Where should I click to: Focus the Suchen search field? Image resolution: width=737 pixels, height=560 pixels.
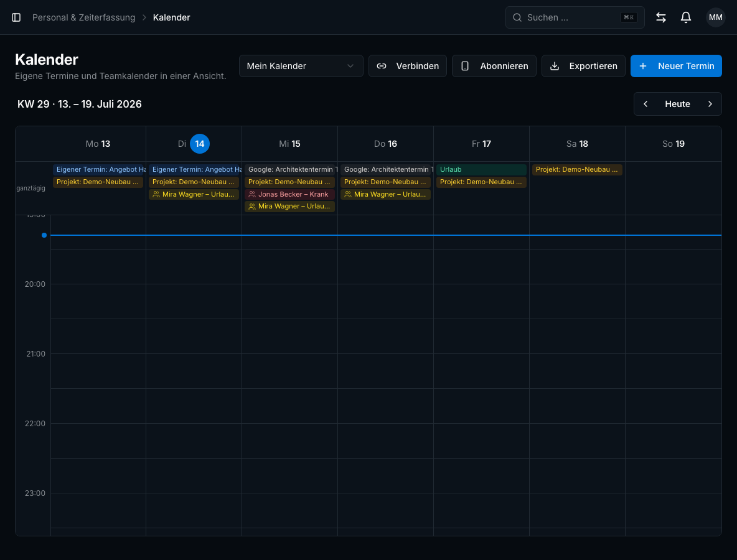pos(575,17)
